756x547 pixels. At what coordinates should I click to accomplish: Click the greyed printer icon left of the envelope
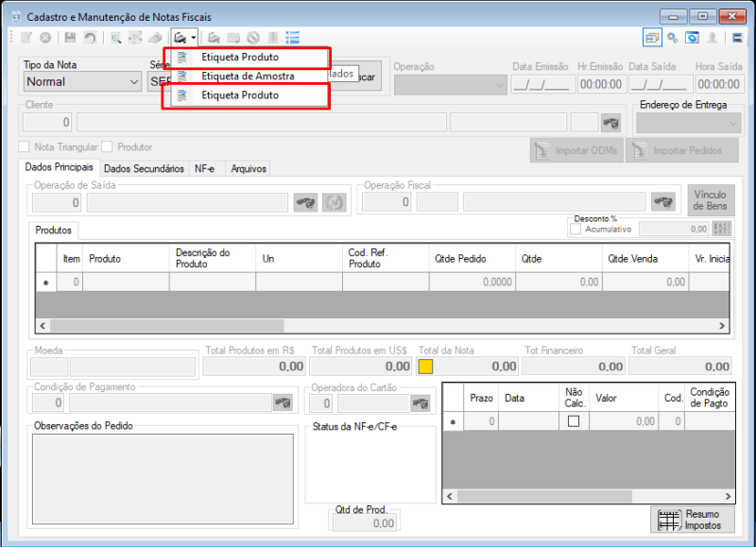coord(214,38)
